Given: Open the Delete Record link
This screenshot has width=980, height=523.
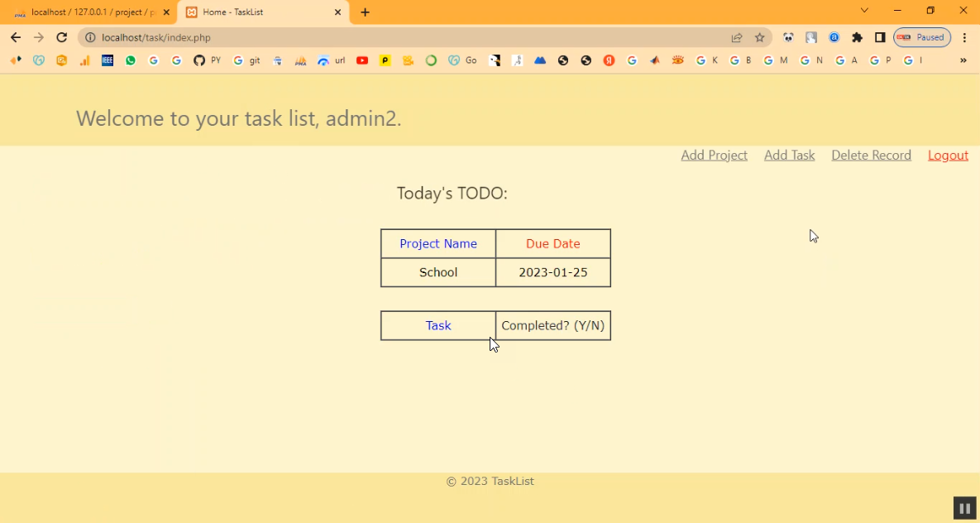Looking at the screenshot, I should pos(872,155).
